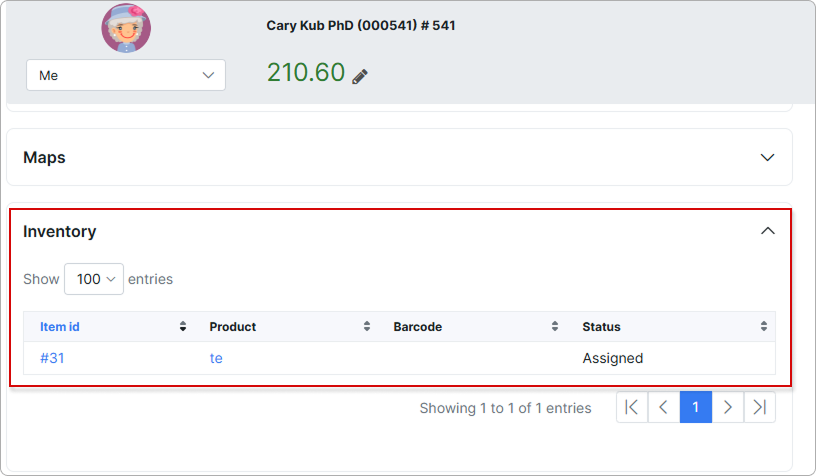Click the pencil edit icon beside 210.60
Screen dimensions: 816x476
[x=360, y=76]
